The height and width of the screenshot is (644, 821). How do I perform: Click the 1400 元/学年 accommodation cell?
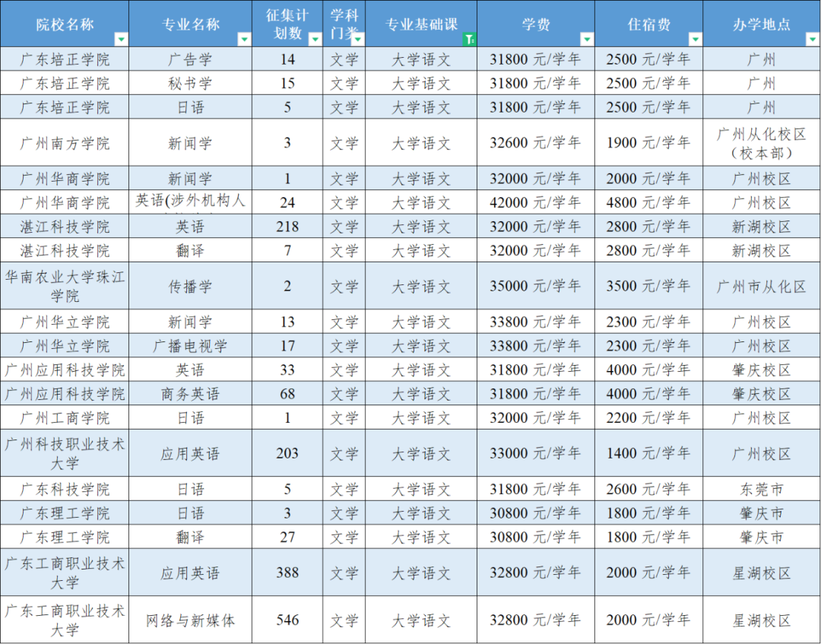[x=649, y=453]
